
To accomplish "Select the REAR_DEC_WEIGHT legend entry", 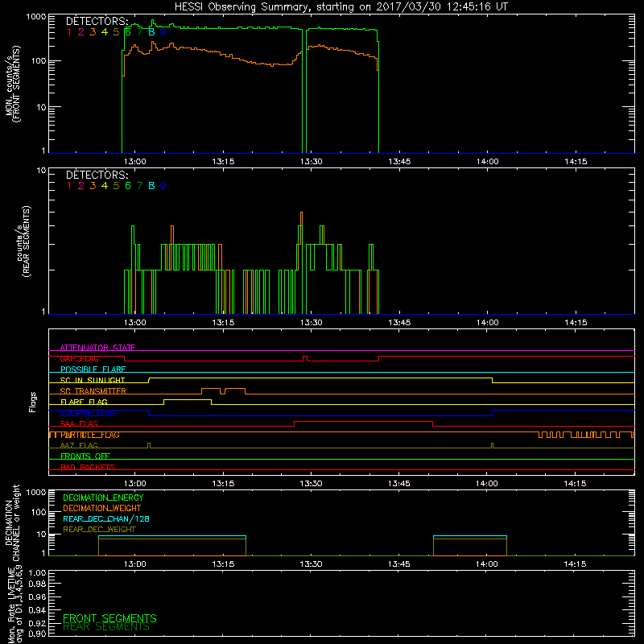I will click(x=99, y=530).
